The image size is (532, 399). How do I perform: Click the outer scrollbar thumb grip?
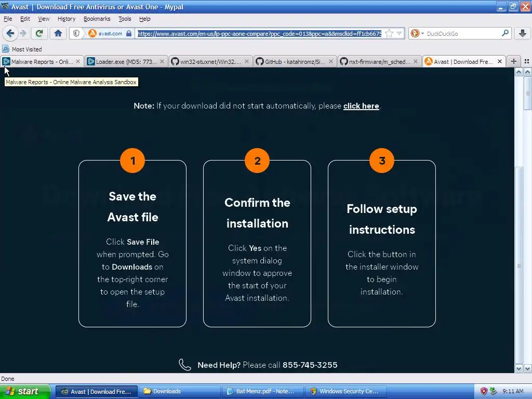click(528, 94)
